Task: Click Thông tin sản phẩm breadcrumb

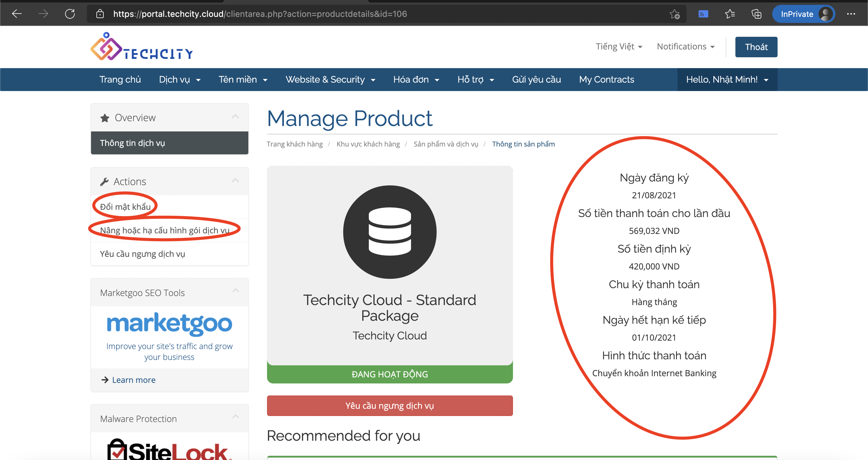Action: [523, 144]
